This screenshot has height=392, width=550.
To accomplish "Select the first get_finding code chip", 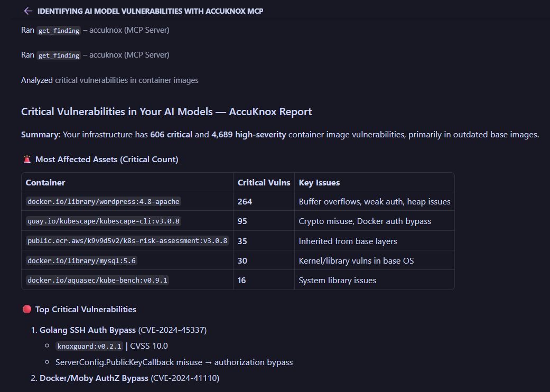I will (x=58, y=31).
